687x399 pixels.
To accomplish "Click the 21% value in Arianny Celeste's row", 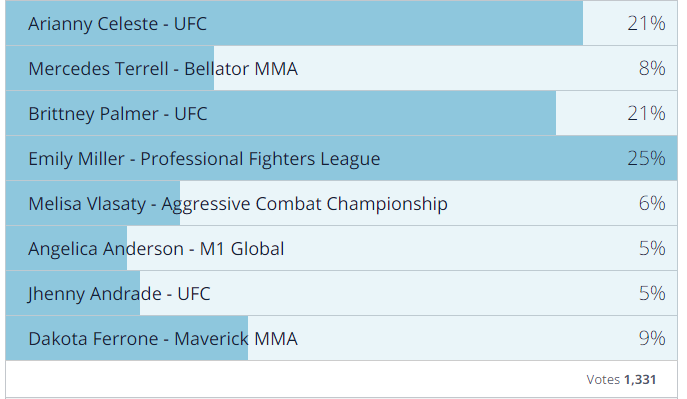I will point(646,23).
